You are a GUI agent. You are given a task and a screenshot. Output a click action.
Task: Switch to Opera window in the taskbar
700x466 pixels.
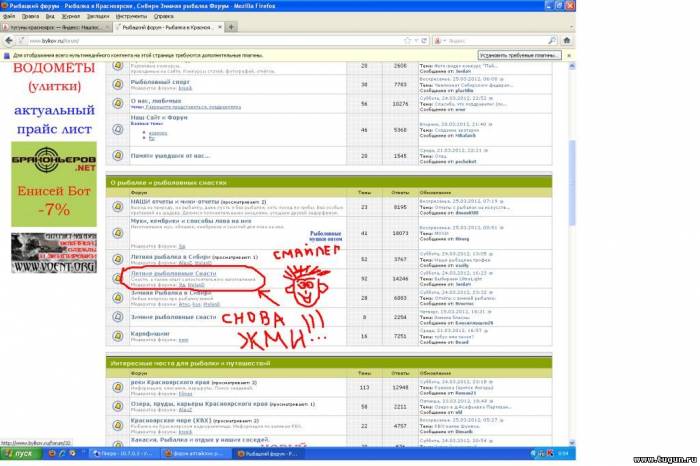123,454
